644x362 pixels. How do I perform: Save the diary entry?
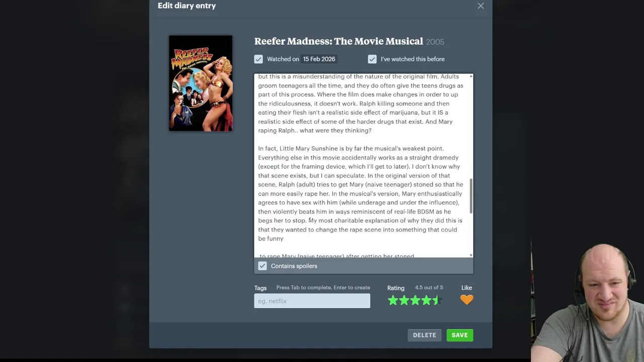point(459,335)
